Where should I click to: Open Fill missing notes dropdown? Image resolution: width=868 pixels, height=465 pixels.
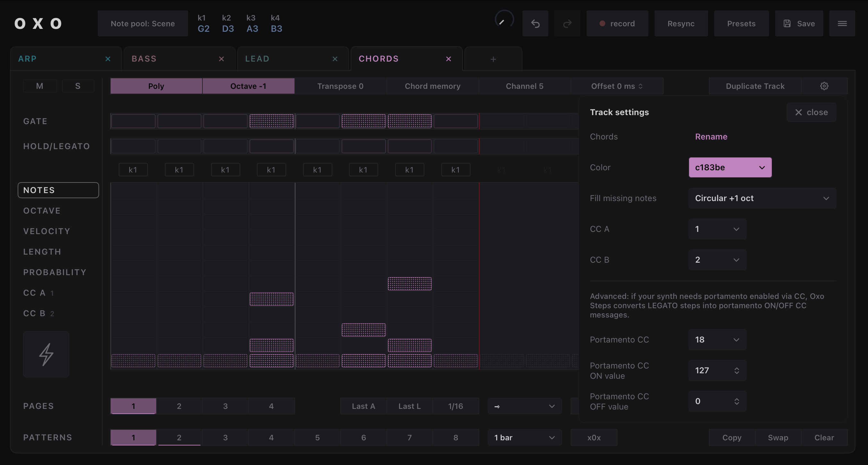pyautogui.click(x=762, y=198)
